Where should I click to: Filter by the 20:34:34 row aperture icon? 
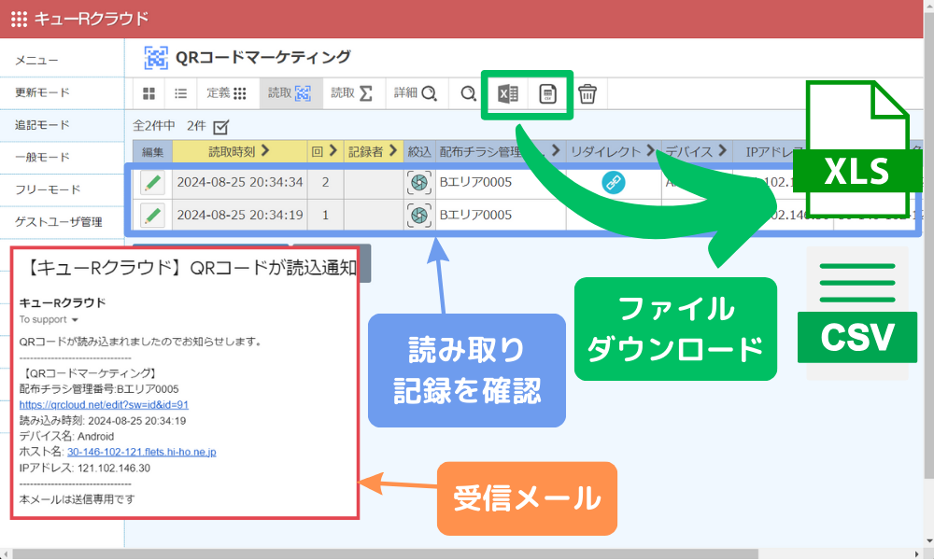click(419, 183)
